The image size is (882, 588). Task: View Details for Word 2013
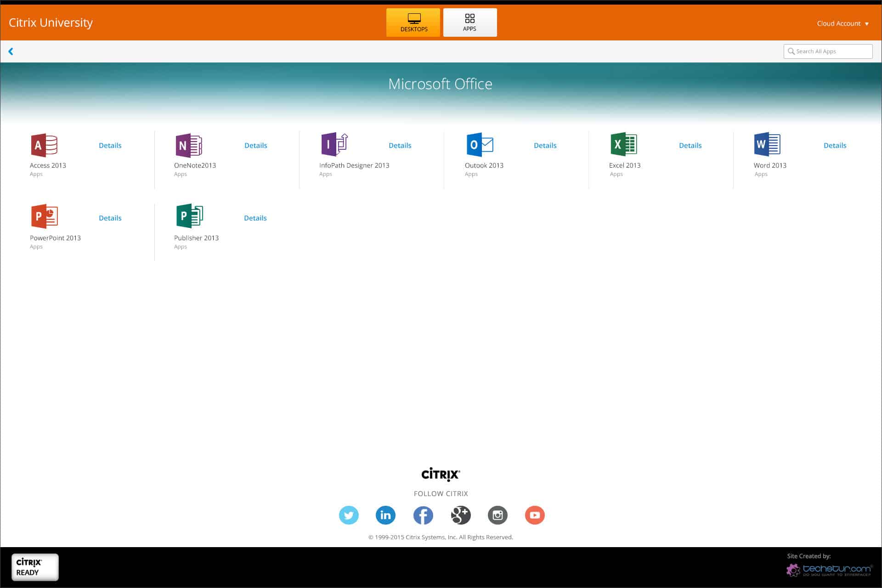click(835, 145)
